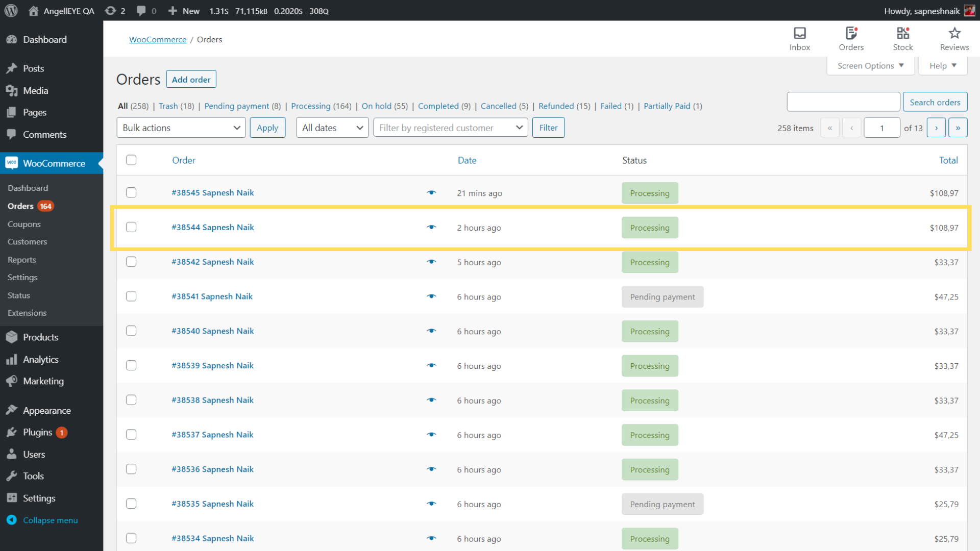Screen dimensions: 980x551
Task: Filter orders by Completed (9) status
Action: coord(444,106)
